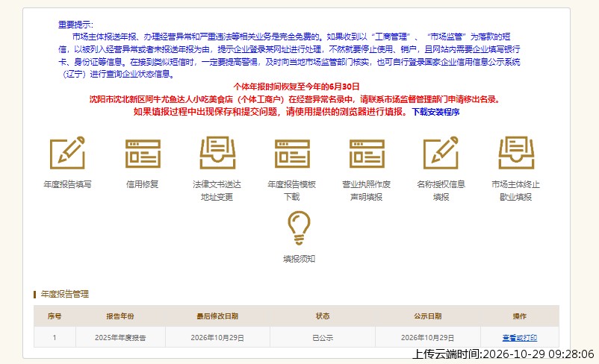
Task: Open the 法律文书送达地址变更 tray icon
Action: pyautogui.click(x=217, y=153)
